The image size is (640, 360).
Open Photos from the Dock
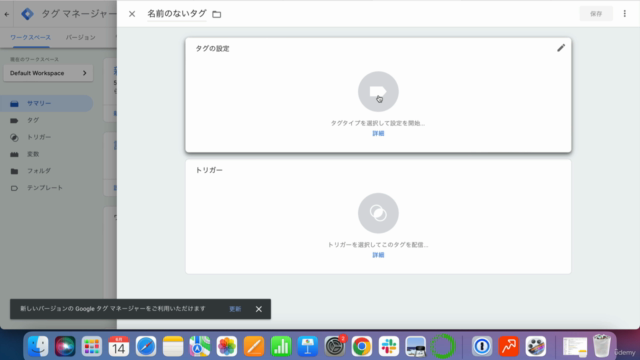227,347
